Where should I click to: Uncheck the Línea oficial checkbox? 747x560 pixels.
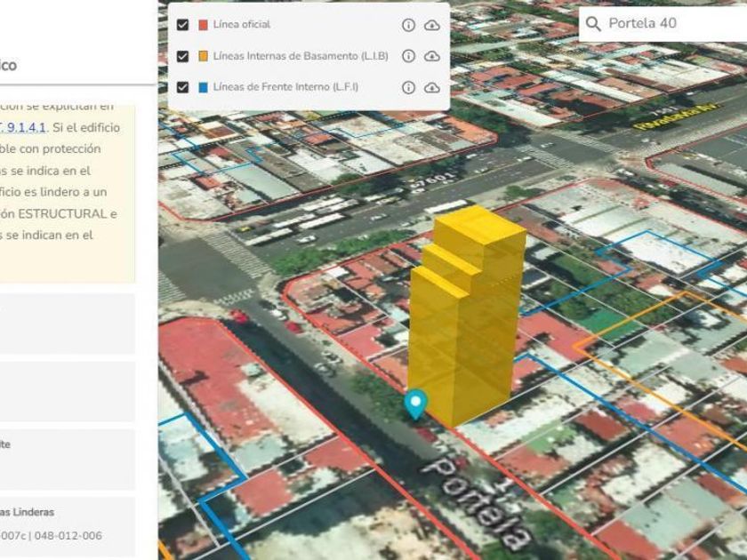(183, 25)
